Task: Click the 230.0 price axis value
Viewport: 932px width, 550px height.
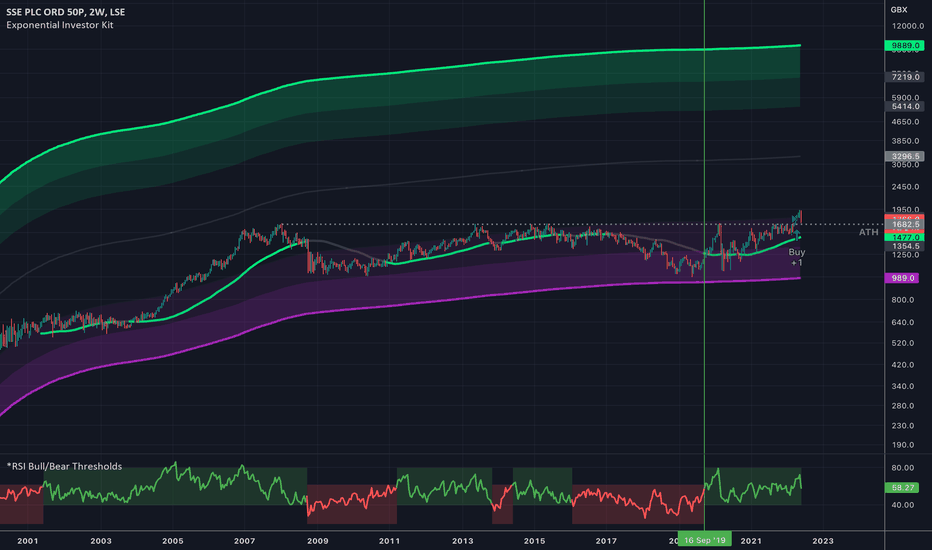Action: pyautogui.click(x=902, y=426)
